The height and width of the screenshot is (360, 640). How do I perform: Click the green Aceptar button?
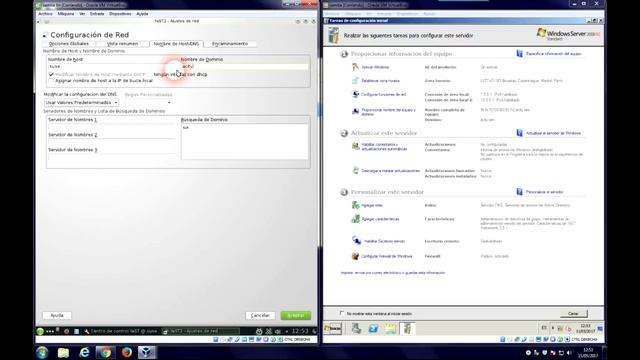296,316
